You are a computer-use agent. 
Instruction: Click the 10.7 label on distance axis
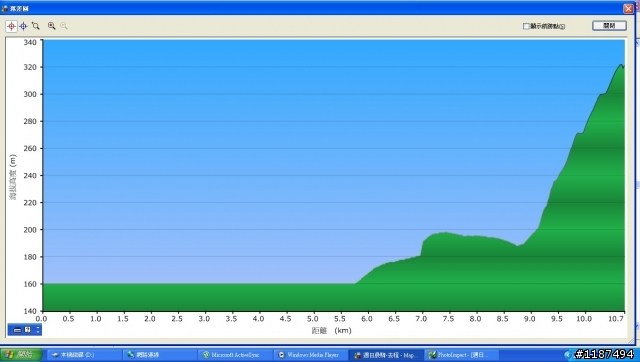tap(616, 319)
